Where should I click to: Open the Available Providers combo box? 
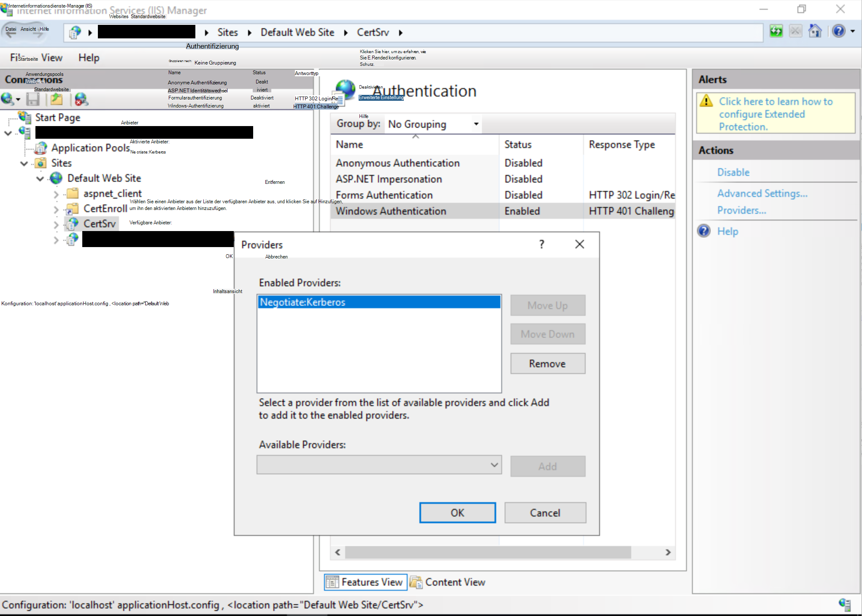click(x=379, y=465)
